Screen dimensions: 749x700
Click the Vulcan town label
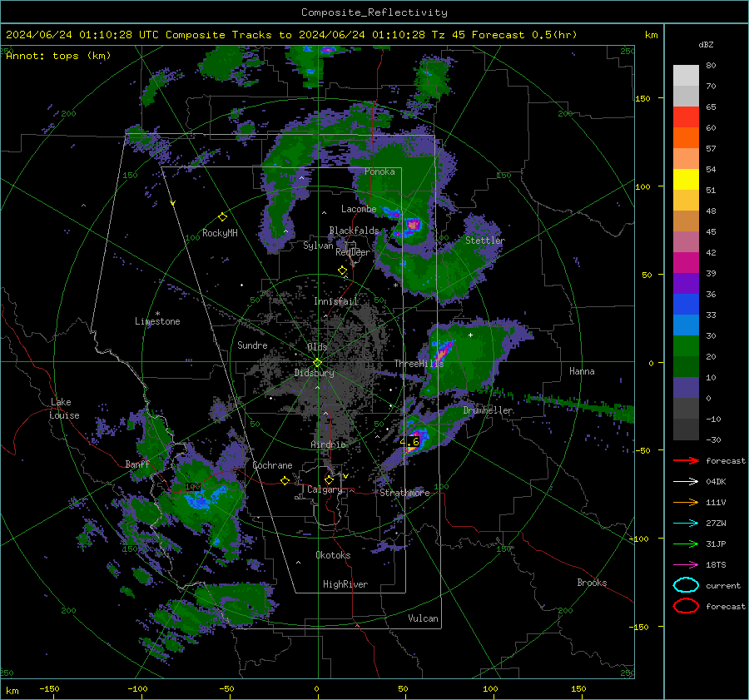tap(424, 618)
